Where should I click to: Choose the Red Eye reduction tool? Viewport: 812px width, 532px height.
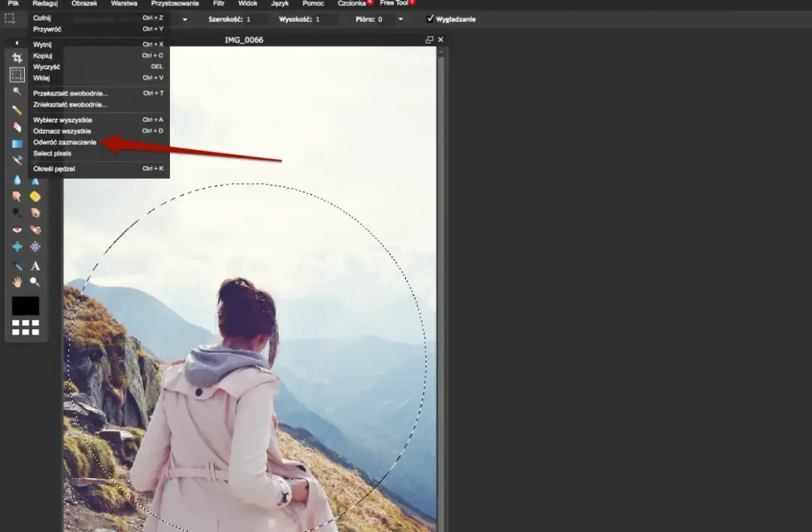[x=17, y=230]
